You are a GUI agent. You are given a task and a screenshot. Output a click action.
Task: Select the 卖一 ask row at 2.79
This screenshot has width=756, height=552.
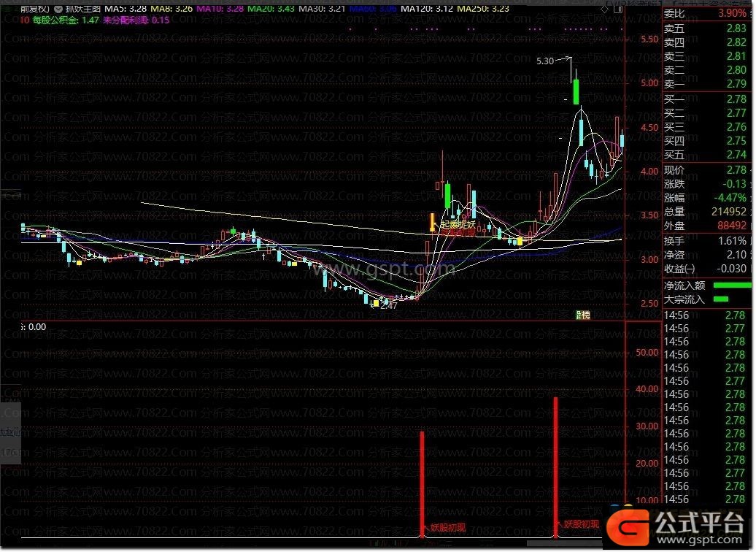(x=706, y=84)
